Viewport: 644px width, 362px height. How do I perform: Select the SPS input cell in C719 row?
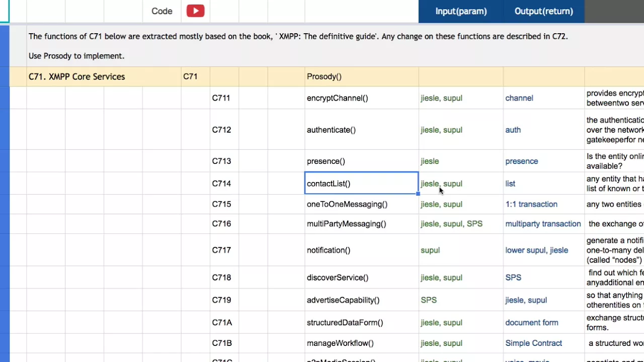[461, 300]
